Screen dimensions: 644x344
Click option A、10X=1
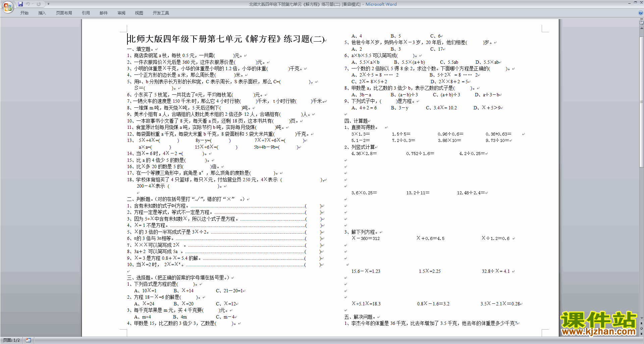click(145, 291)
